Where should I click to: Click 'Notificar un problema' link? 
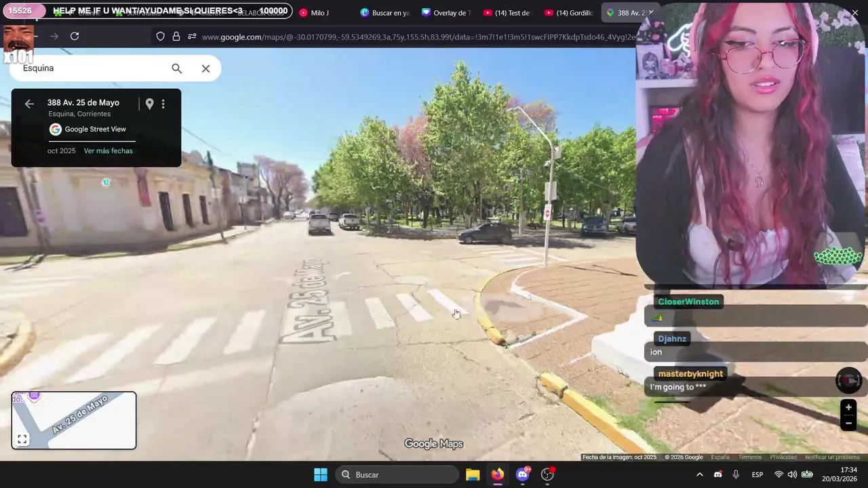tap(832, 457)
